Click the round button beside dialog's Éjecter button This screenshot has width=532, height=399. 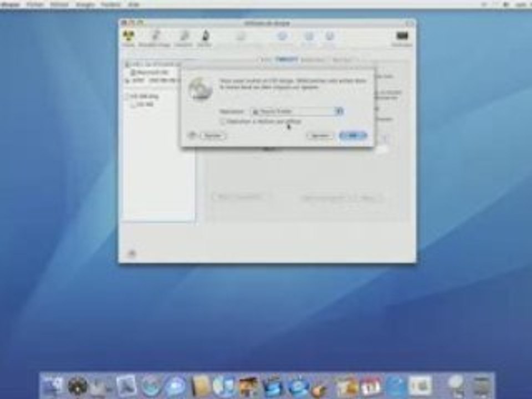pyautogui.click(x=192, y=135)
